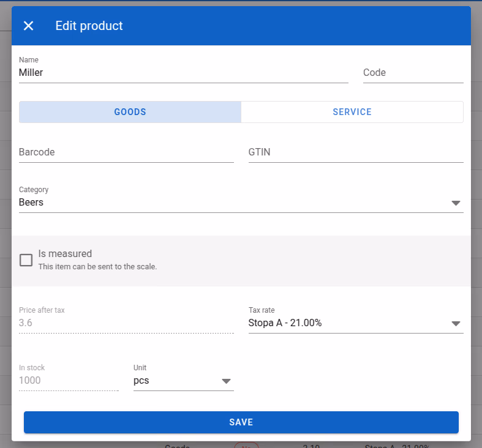Switch to the SERVICE product type tab
The height and width of the screenshot is (448, 482).
pyautogui.click(x=352, y=112)
